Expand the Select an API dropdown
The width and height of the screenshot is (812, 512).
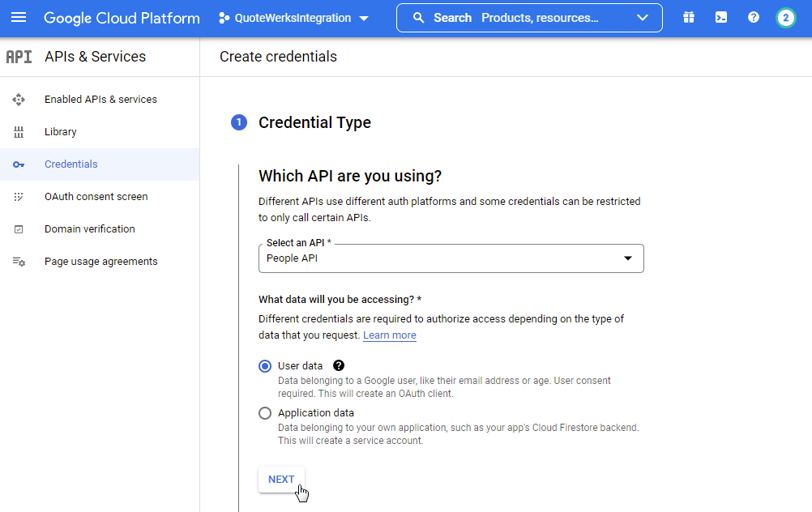pos(451,258)
